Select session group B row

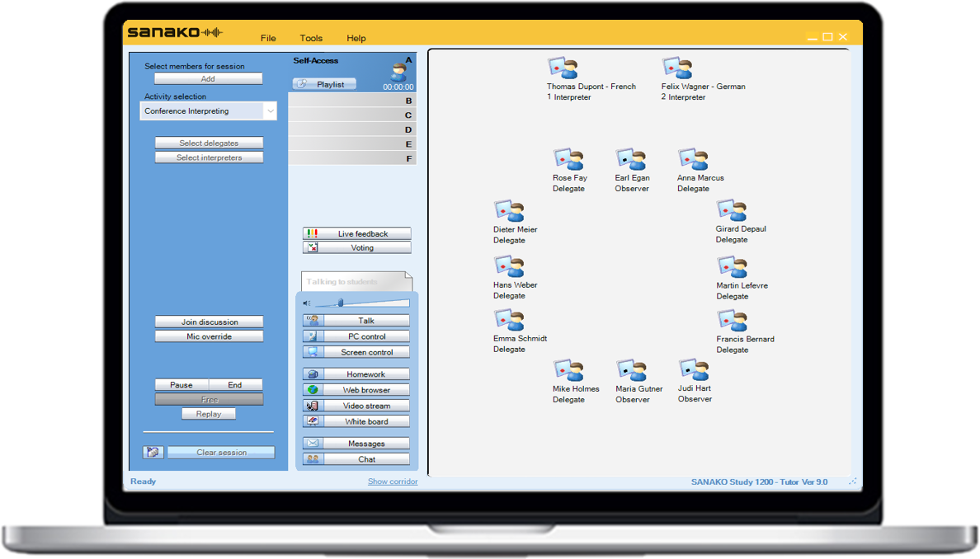pos(352,101)
